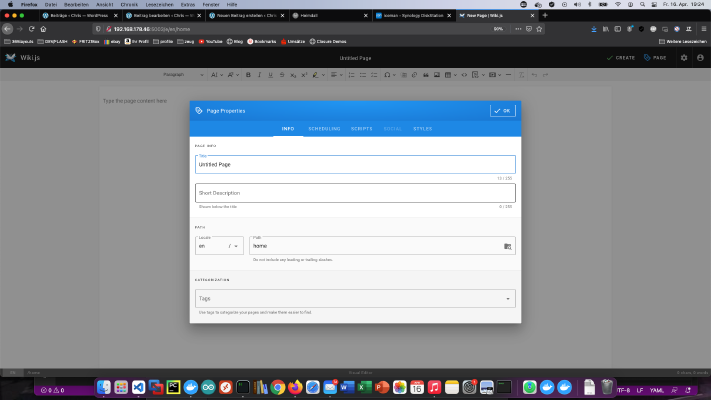
Task: Open the folder browse icon in Path field
Action: [507, 246]
